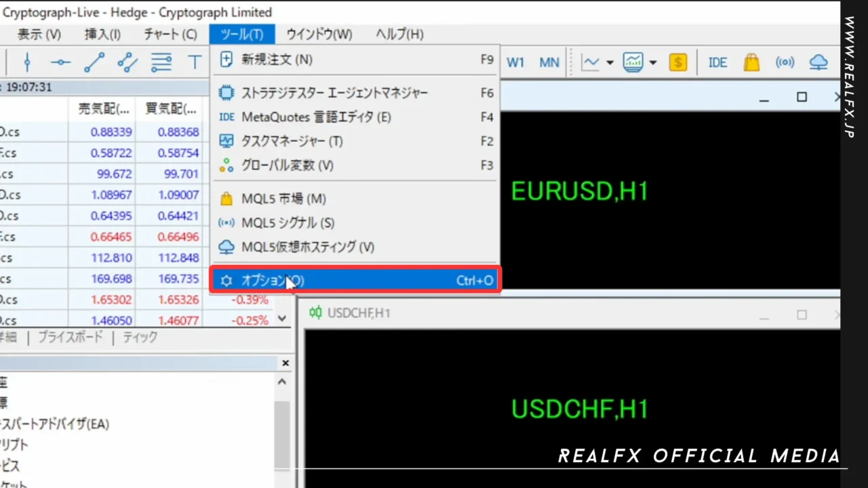Open MQL5 Signals via the antenna icon
Viewport: 868px width, 488px height.
785,62
